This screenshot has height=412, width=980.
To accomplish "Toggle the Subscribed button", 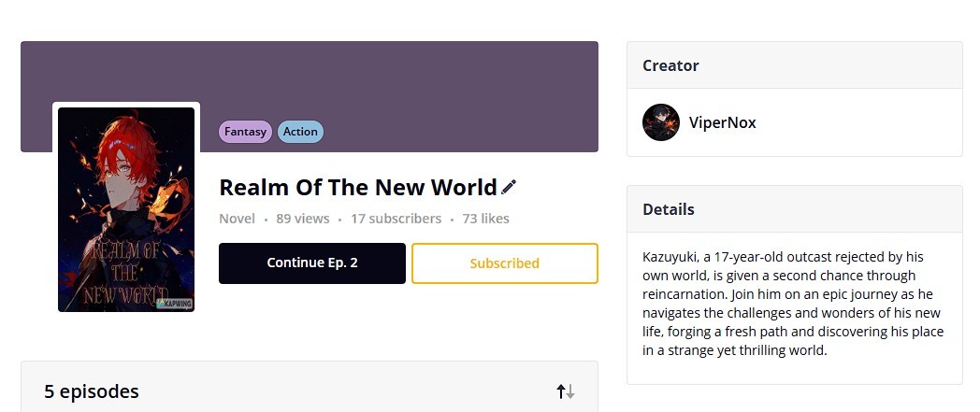I will coord(504,263).
